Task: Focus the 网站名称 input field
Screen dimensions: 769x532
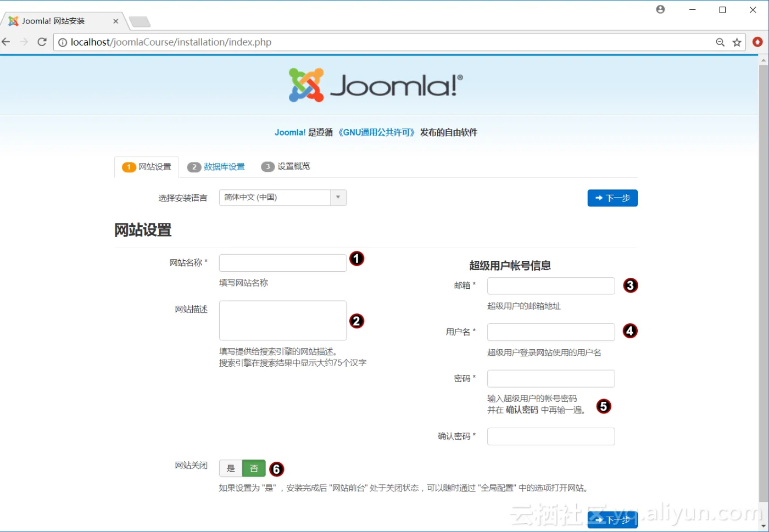Action: click(283, 263)
